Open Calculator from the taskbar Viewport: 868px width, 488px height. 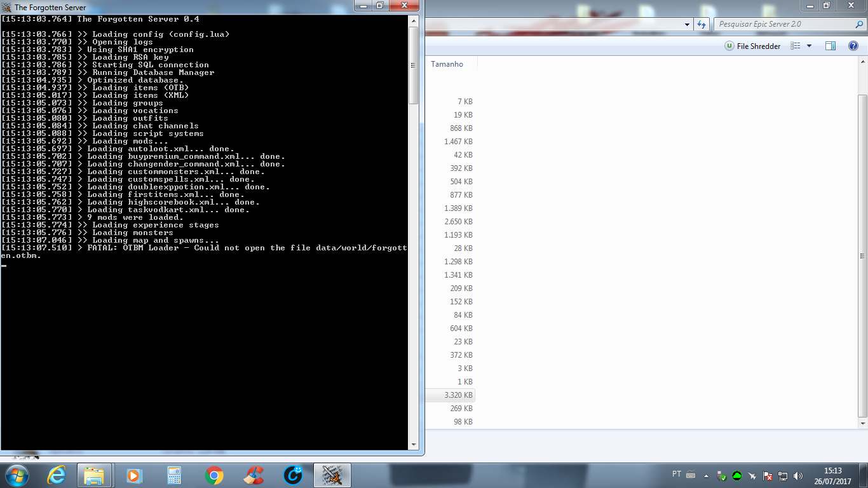tap(174, 475)
